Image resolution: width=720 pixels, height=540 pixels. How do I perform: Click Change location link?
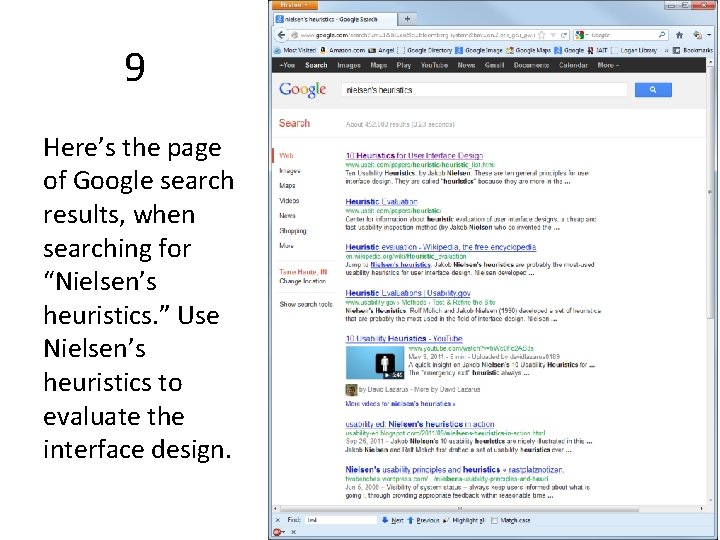303,281
